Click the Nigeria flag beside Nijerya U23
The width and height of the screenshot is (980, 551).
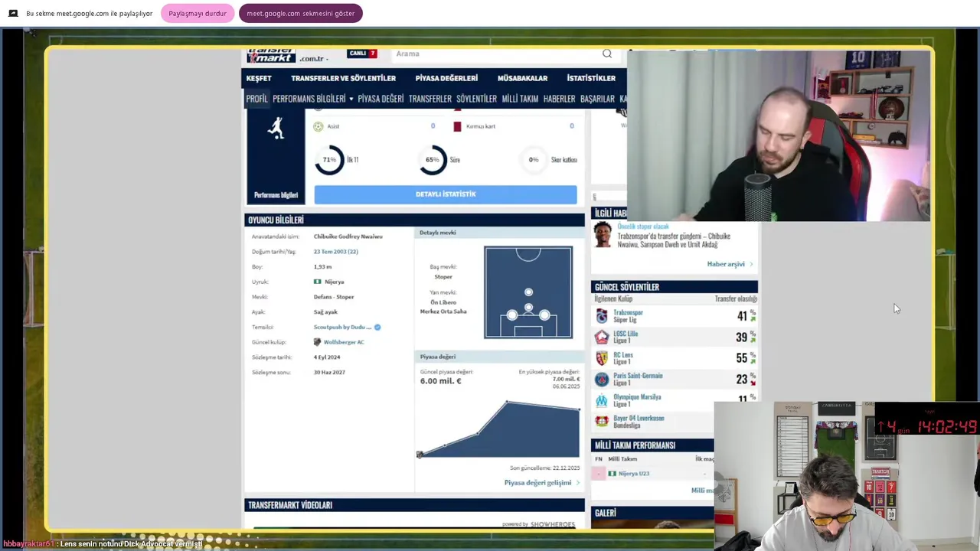(612, 474)
